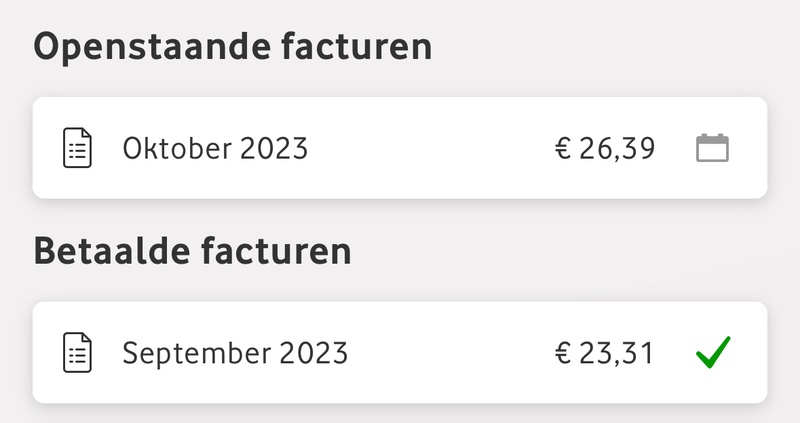Select the € 23,31 amount
The height and width of the screenshot is (423, 800).
pos(604,353)
